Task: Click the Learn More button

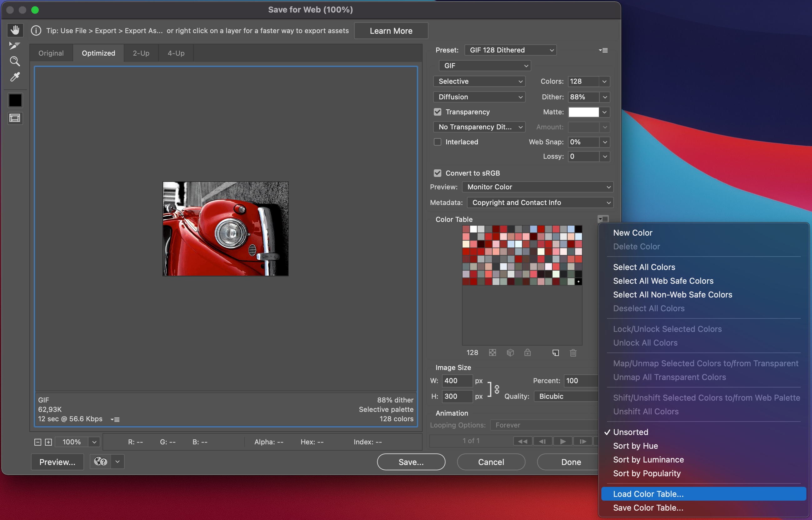Action: pyautogui.click(x=391, y=31)
